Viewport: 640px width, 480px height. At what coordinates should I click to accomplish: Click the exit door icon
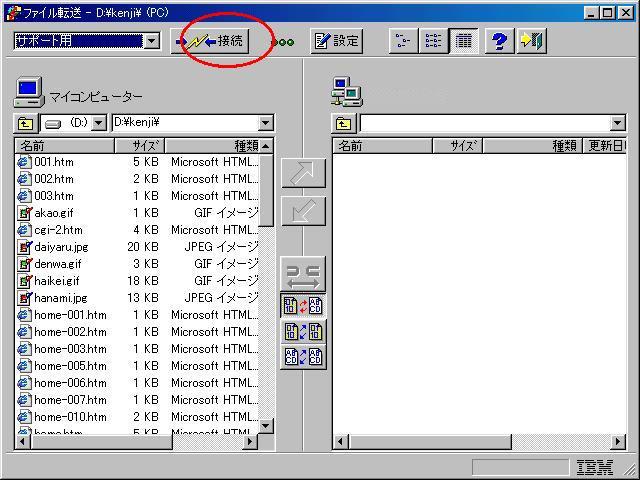coord(532,41)
